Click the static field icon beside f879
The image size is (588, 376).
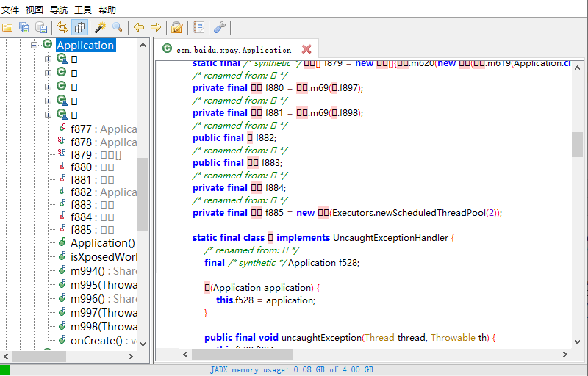click(x=62, y=153)
